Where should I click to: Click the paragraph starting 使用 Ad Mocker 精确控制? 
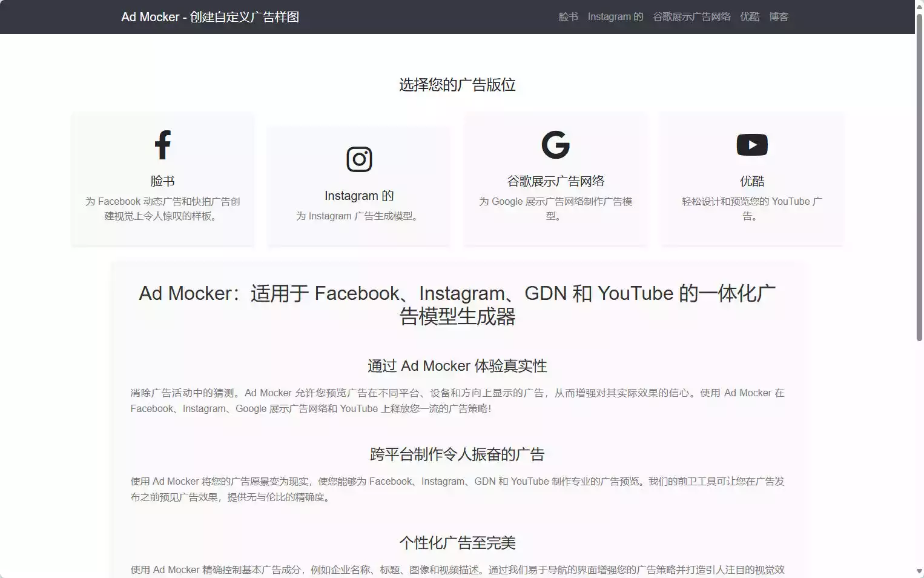(457, 570)
